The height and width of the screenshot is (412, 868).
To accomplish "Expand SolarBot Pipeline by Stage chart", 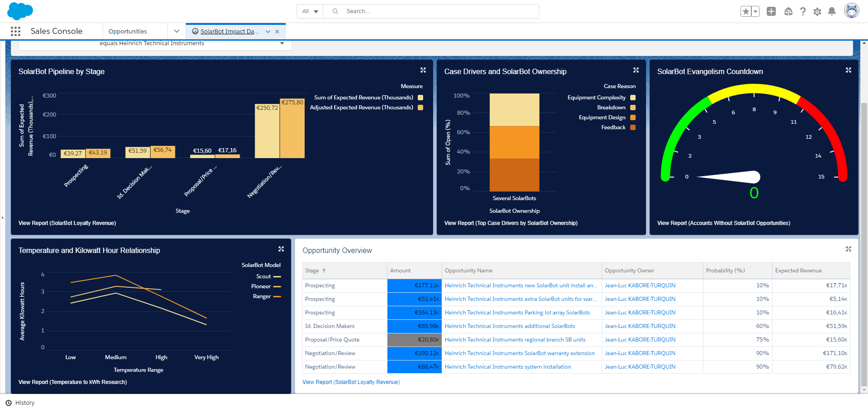I will coord(423,70).
